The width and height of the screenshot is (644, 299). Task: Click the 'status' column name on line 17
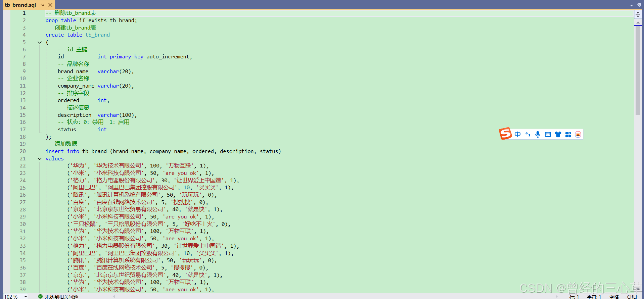67,130
